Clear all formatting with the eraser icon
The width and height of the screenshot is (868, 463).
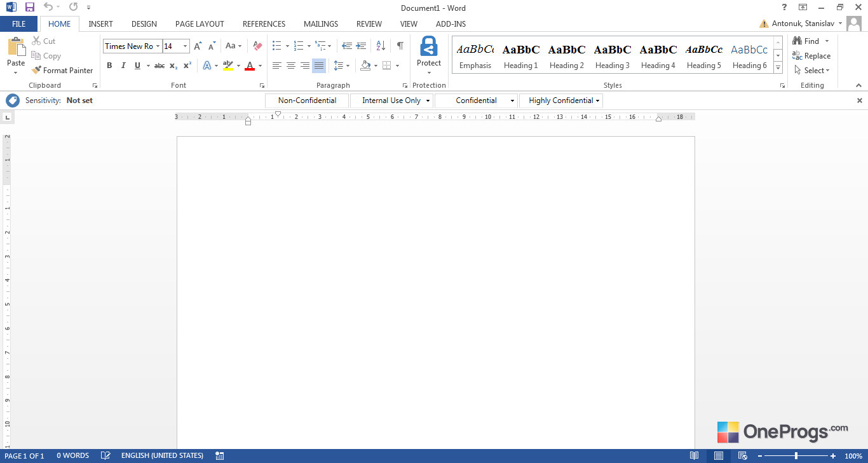click(x=257, y=46)
